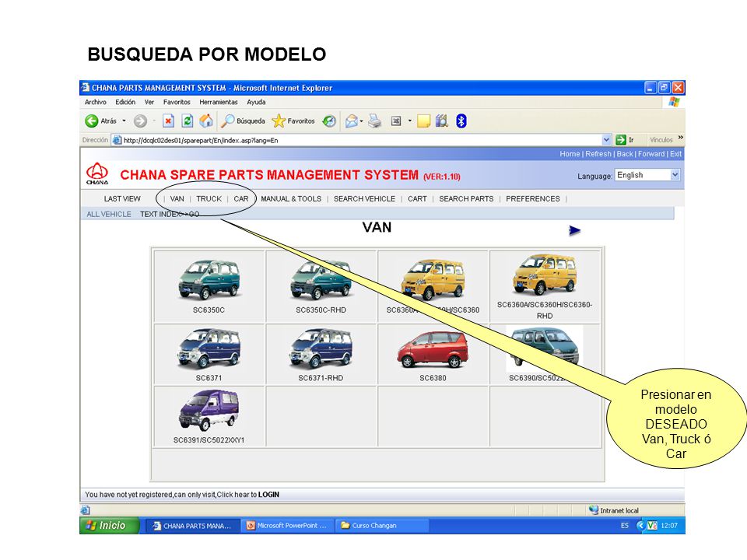Click the blue next-page arrow beside VAN
Image resolution: width=747 pixels, height=560 pixels.
575,230
